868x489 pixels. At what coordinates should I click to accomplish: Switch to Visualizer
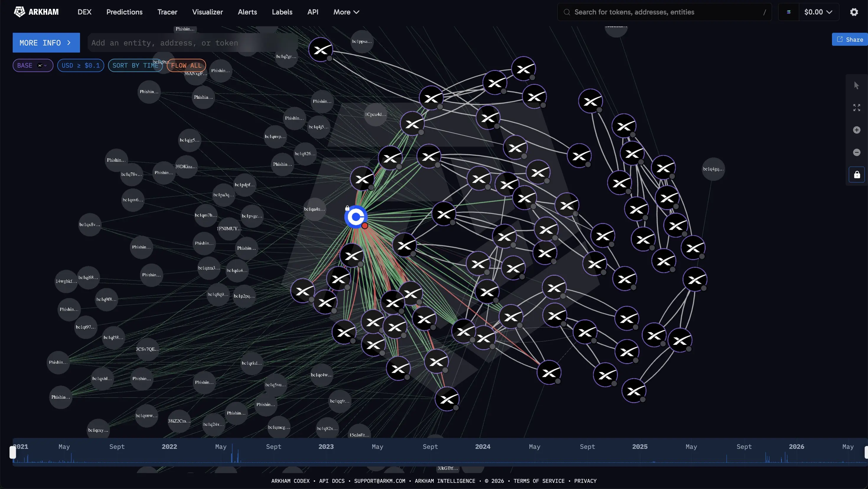[208, 12]
